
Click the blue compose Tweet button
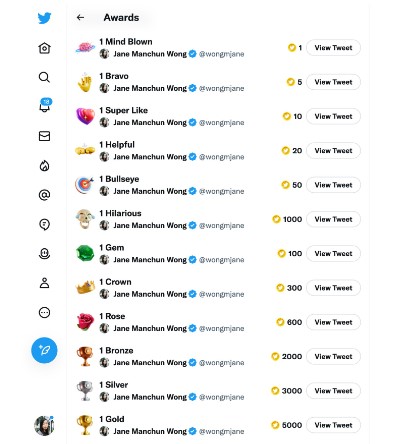click(44, 350)
